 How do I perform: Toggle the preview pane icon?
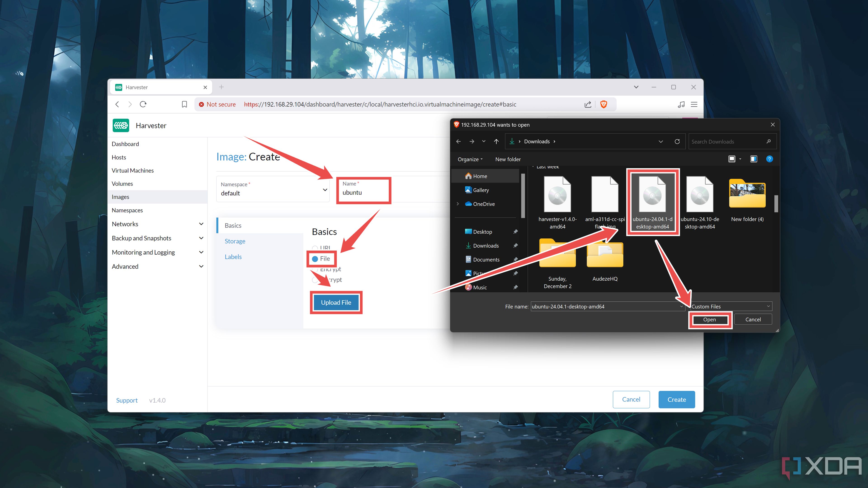click(754, 159)
